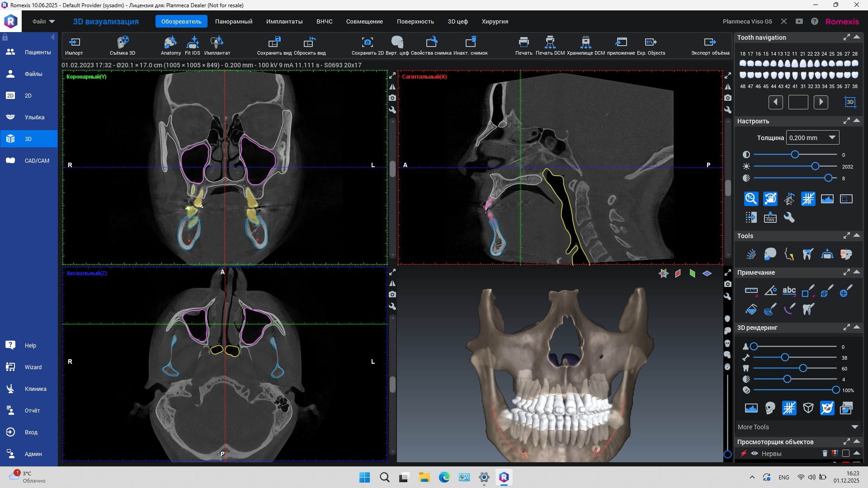Open Fit IOS tool
Viewport: 868px width, 488px height.
point(193,43)
